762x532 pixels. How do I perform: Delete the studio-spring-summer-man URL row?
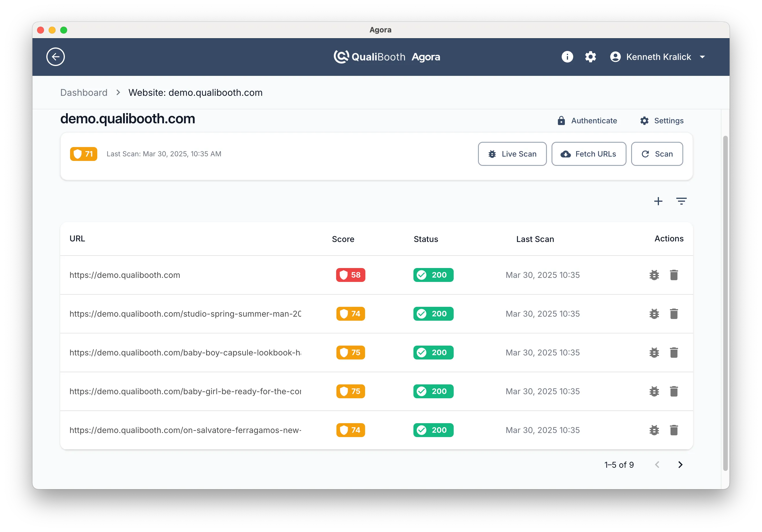[673, 314]
